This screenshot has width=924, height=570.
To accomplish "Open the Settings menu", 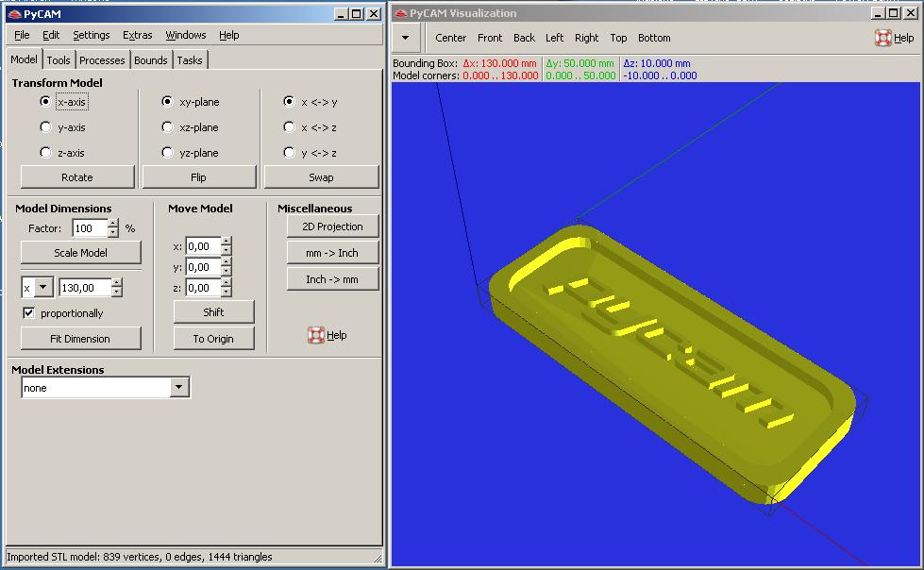I will (x=92, y=35).
